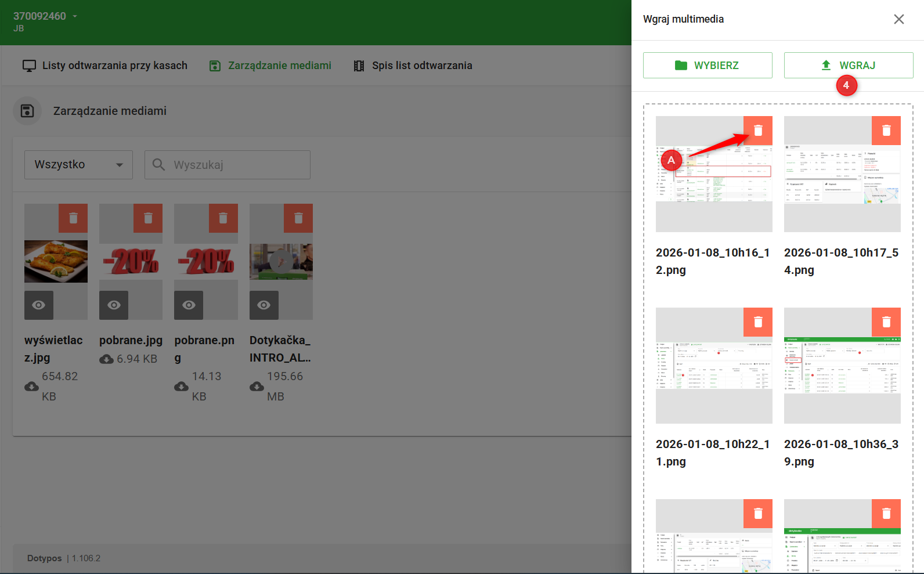Screen dimensions: 924x574
Task: Delete the 2026-01-08_10h22_11.png upload
Action: tap(757, 322)
